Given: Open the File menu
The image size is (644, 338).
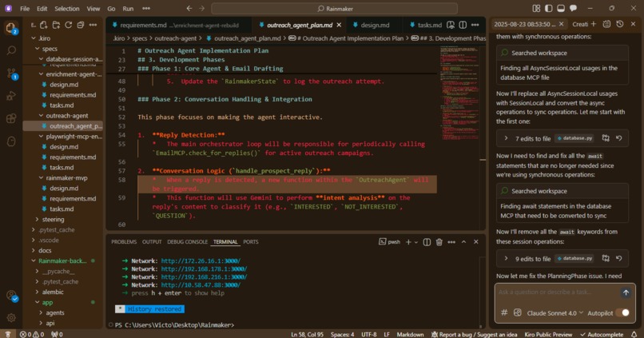Looking at the screenshot, I should pyautogui.click(x=25, y=8).
